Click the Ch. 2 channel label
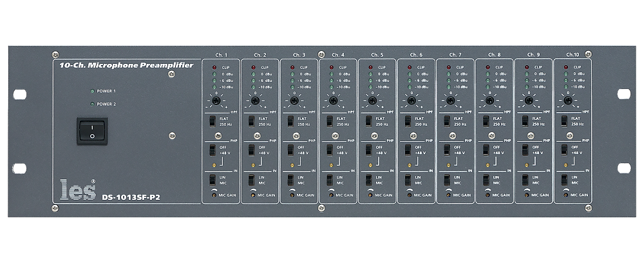The image size is (644, 263). (260, 55)
